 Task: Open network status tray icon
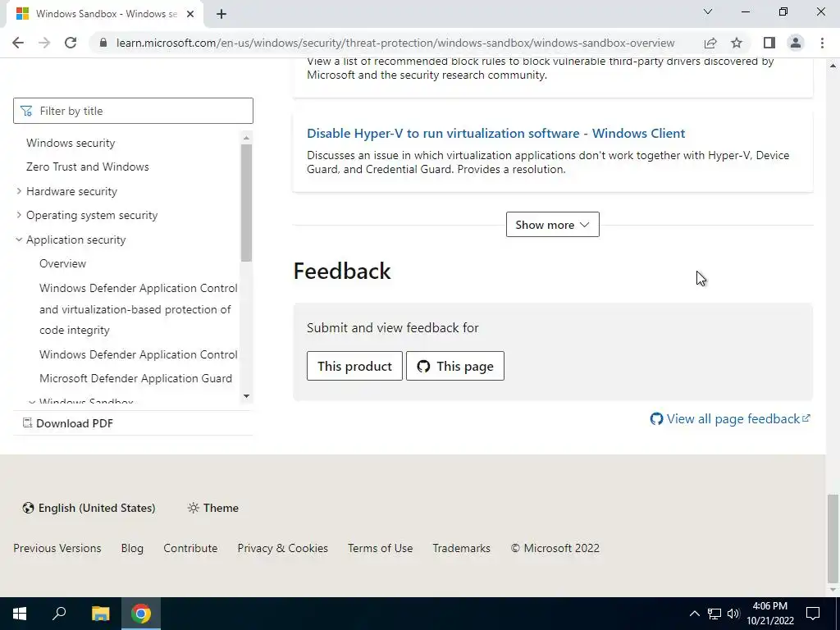click(714, 614)
